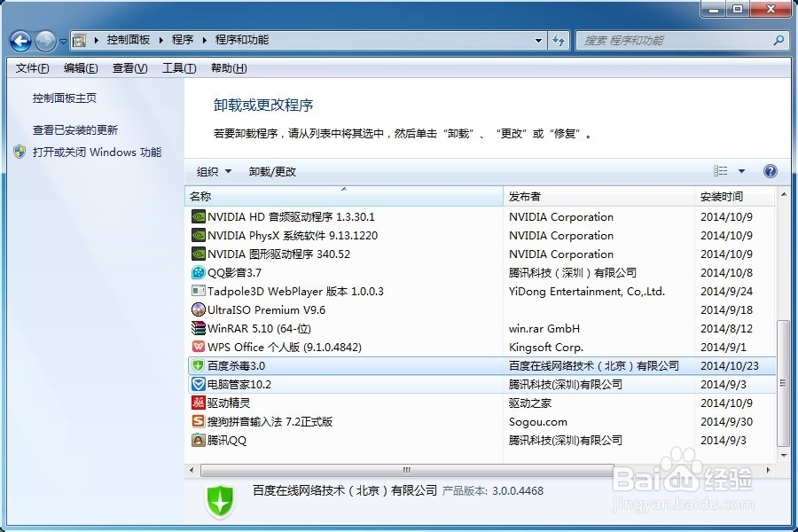Image resolution: width=798 pixels, height=532 pixels.
Task: Select publisher 驱动之家
Action: click(530, 403)
